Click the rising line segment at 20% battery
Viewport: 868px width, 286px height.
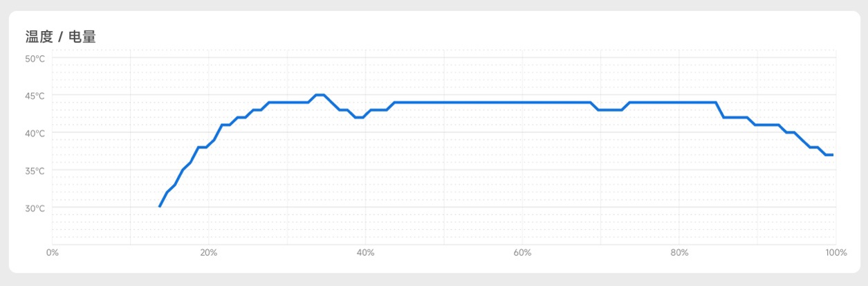tap(208, 144)
